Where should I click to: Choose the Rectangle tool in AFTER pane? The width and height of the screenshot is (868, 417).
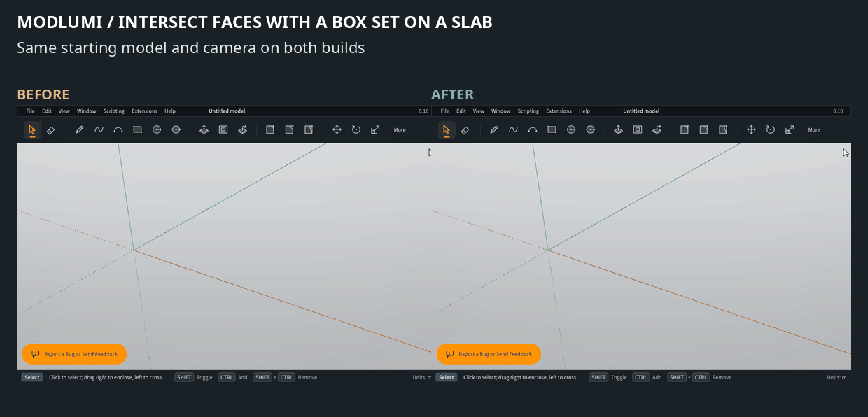pos(552,129)
